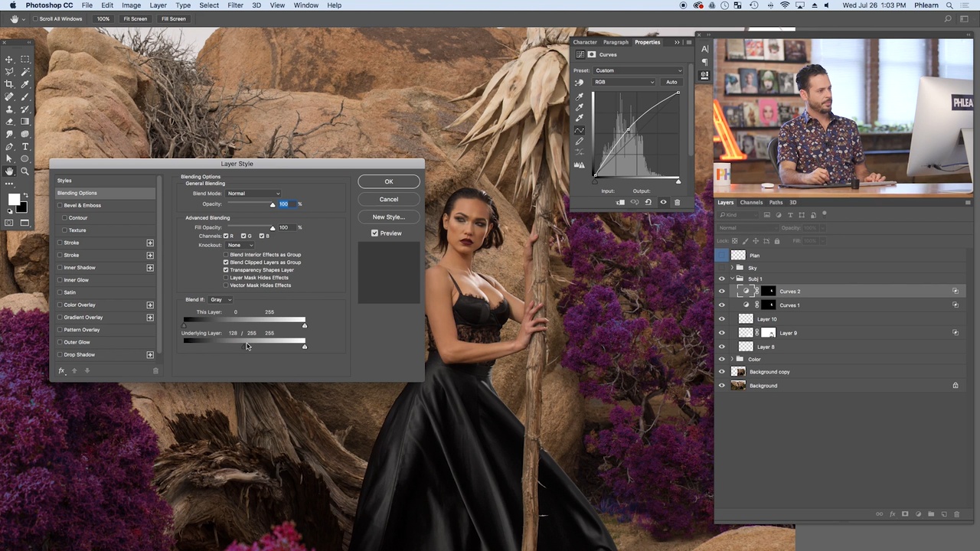The width and height of the screenshot is (980, 551).
Task: Clip the Curves adjustment to the layer below
Action: [620, 202]
